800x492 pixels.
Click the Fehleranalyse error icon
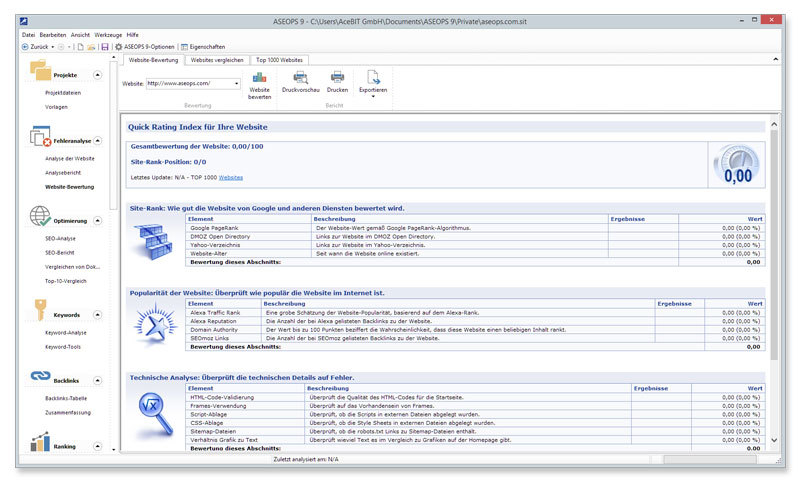point(40,136)
